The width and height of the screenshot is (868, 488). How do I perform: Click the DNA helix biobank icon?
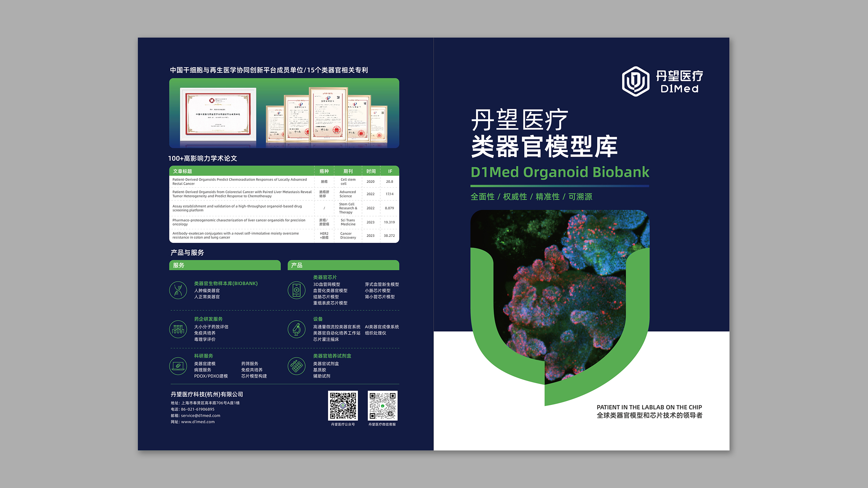(178, 290)
